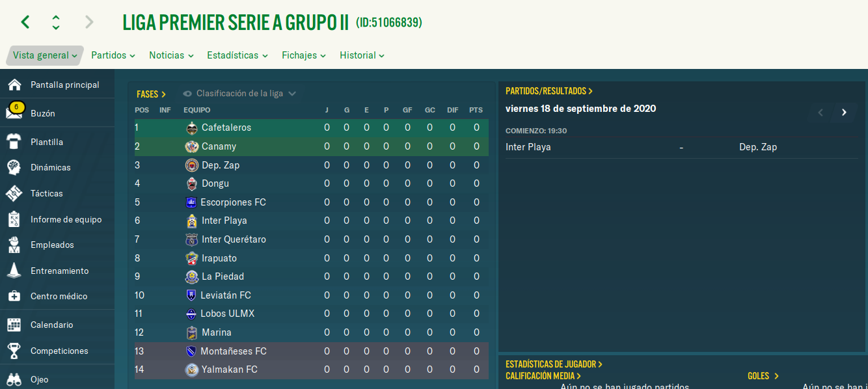The height and width of the screenshot is (389, 868).
Task: Open the Inter Playa vs Dep. Zap fixture
Action: coord(682,147)
